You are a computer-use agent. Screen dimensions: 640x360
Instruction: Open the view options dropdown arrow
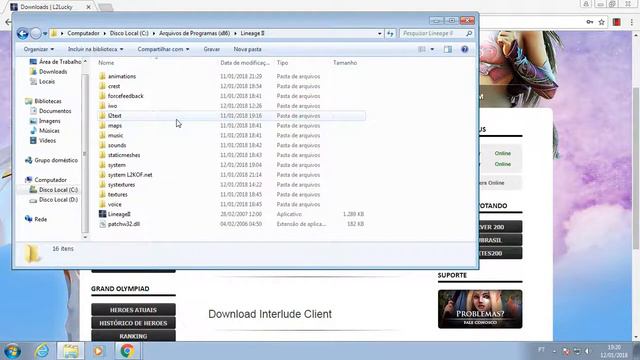tap(432, 49)
